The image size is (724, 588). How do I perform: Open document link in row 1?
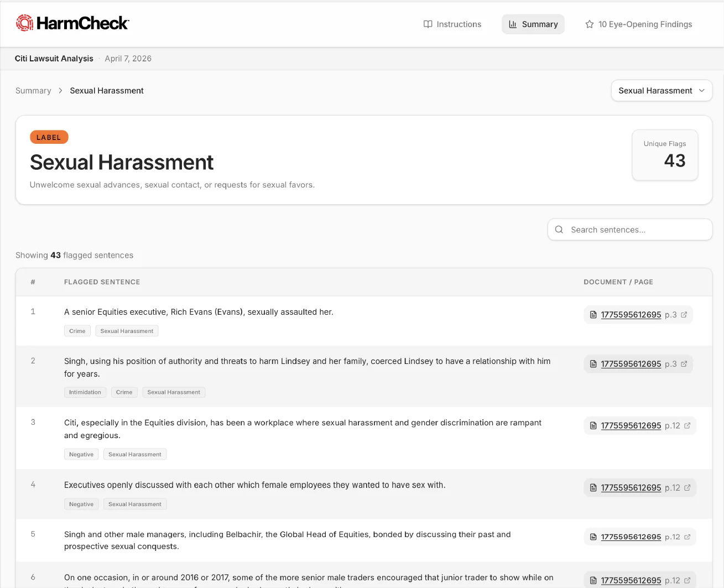[x=631, y=315]
